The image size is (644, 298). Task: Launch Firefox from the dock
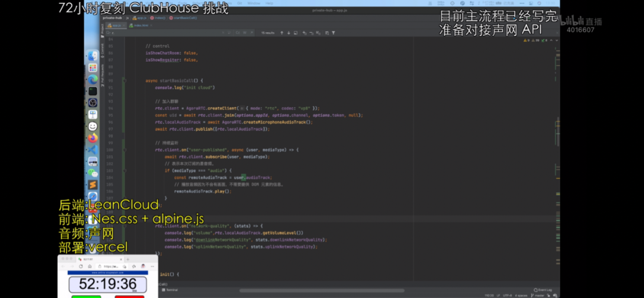[93, 138]
